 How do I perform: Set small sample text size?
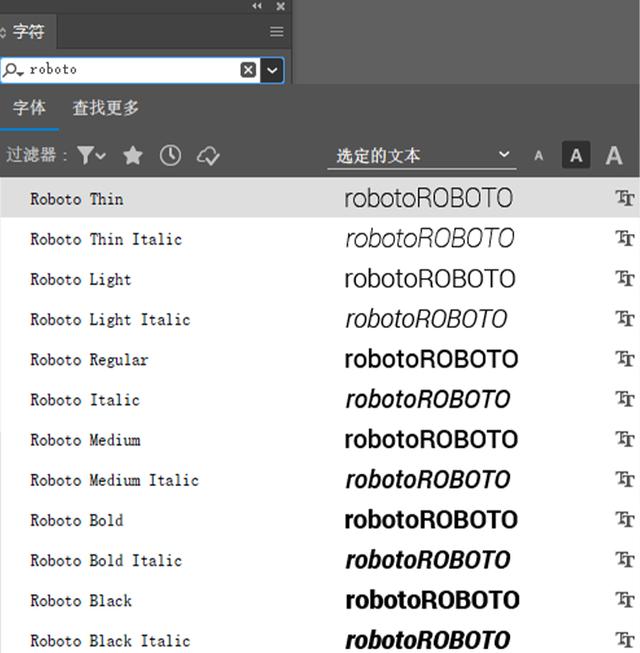pyautogui.click(x=539, y=156)
